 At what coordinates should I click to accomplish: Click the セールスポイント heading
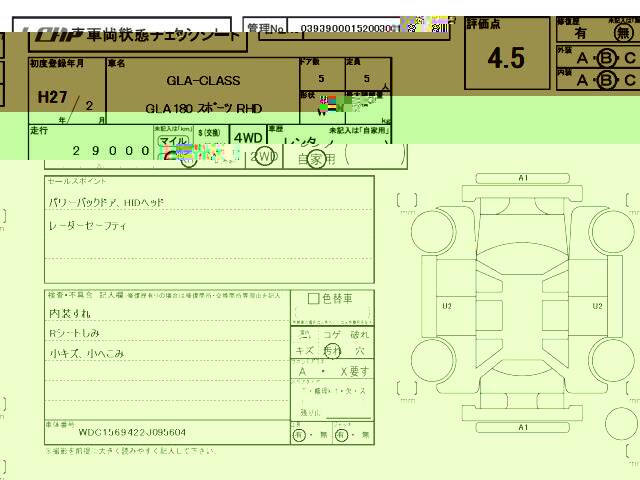coord(77,181)
